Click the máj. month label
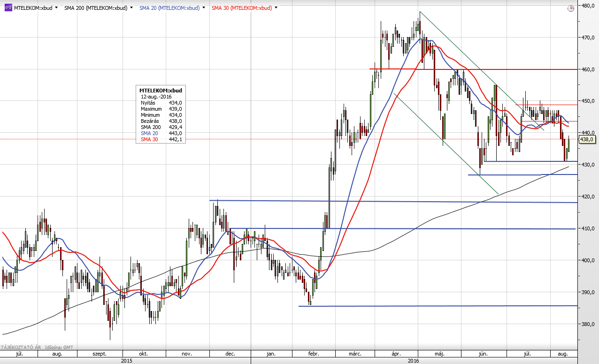 [x=440, y=354]
